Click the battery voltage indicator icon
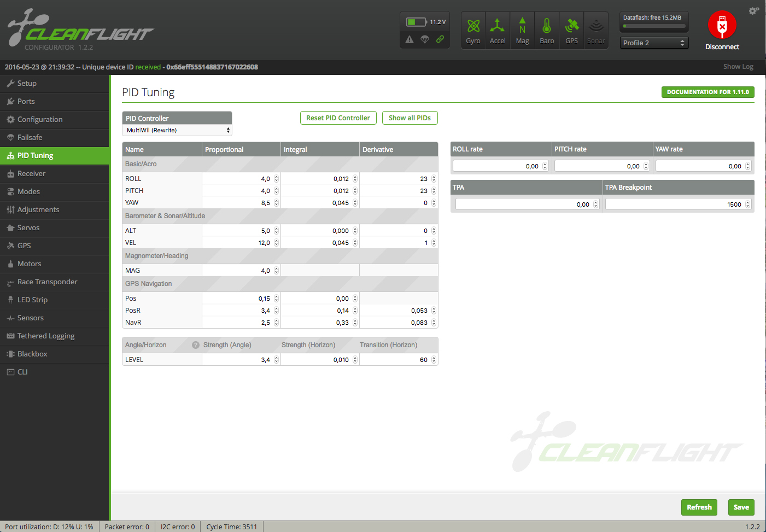The image size is (766, 532). point(417,22)
